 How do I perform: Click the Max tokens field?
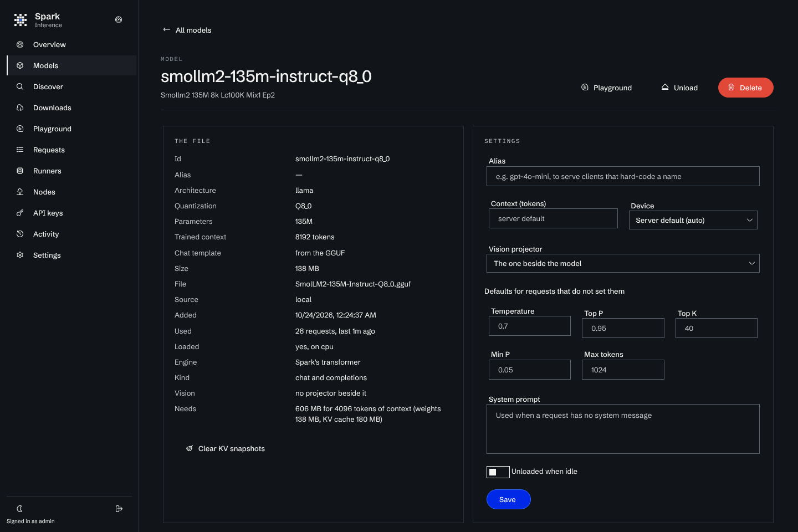(x=623, y=370)
